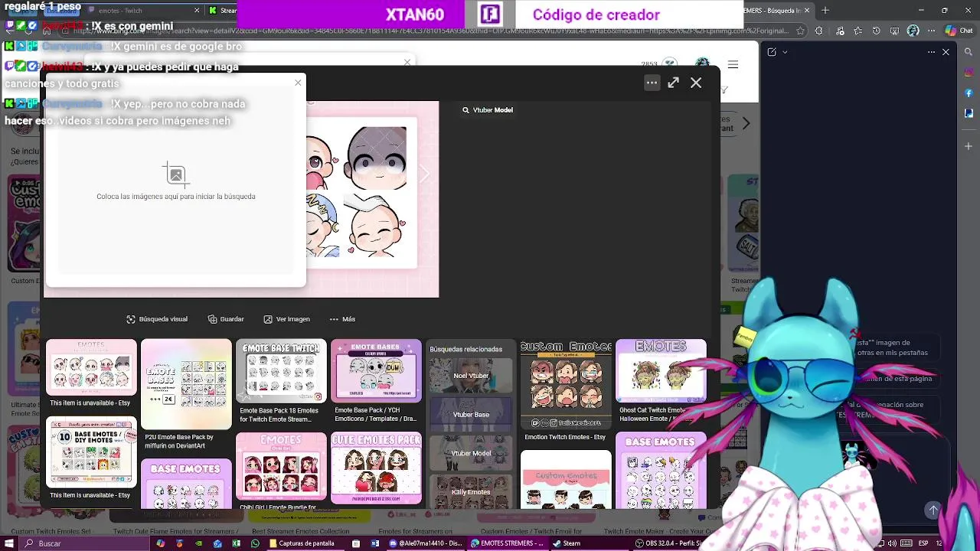Viewport: 980px width, 551px height.
Task: Open the Edge profile avatar
Action: (x=913, y=31)
